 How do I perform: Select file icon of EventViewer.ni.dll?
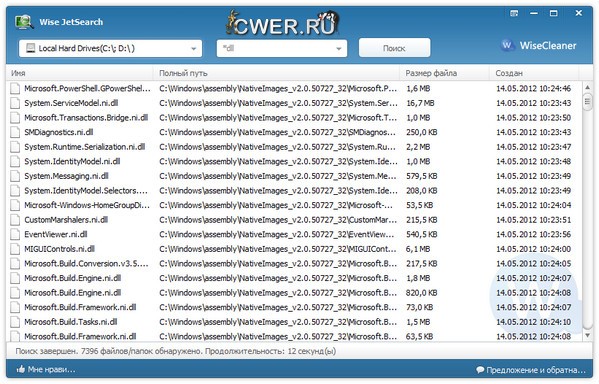coord(15,234)
